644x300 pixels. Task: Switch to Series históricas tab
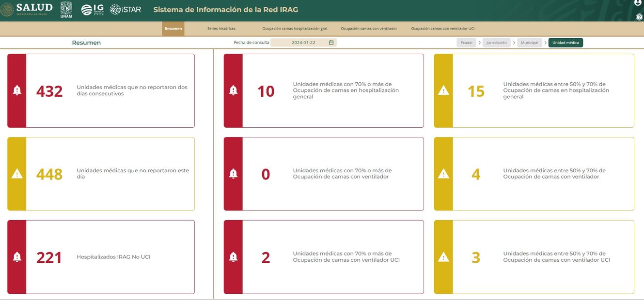221,29
